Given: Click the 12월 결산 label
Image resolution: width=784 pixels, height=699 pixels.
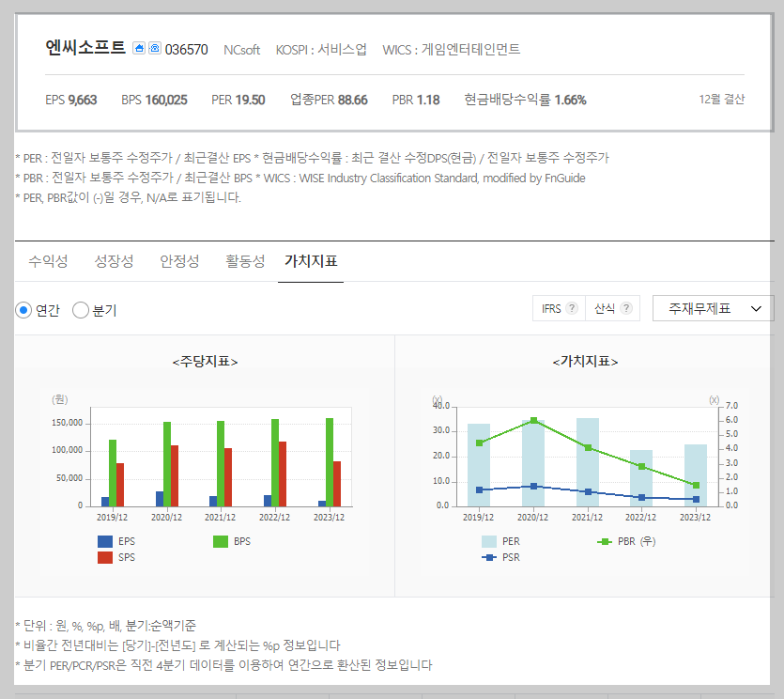Looking at the screenshot, I should [x=721, y=99].
